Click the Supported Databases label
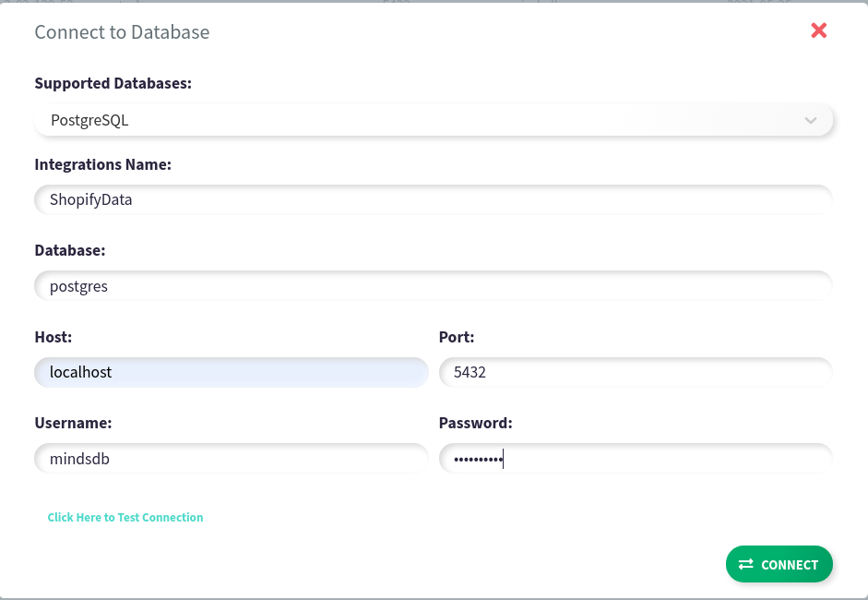 click(x=113, y=83)
